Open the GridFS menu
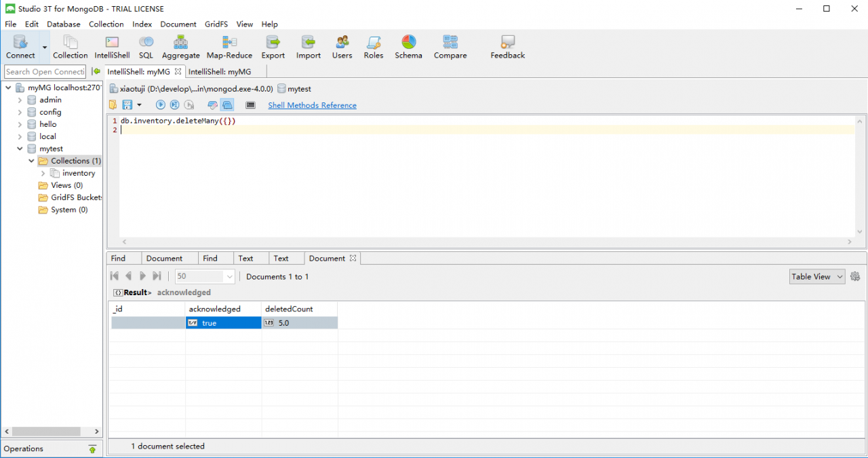868x458 pixels. (216, 24)
